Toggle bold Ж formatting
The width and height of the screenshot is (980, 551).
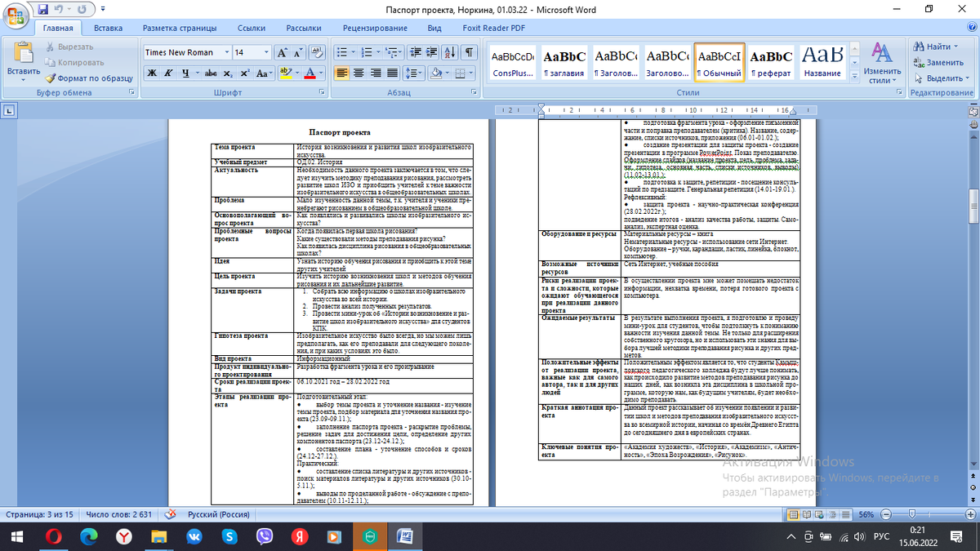[x=153, y=73]
